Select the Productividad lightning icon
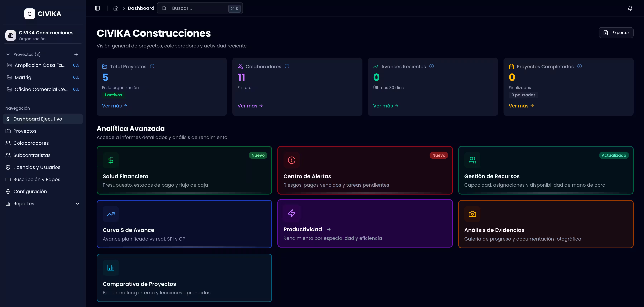The height and width of the screenshot is (307, 644). (291, 214)
